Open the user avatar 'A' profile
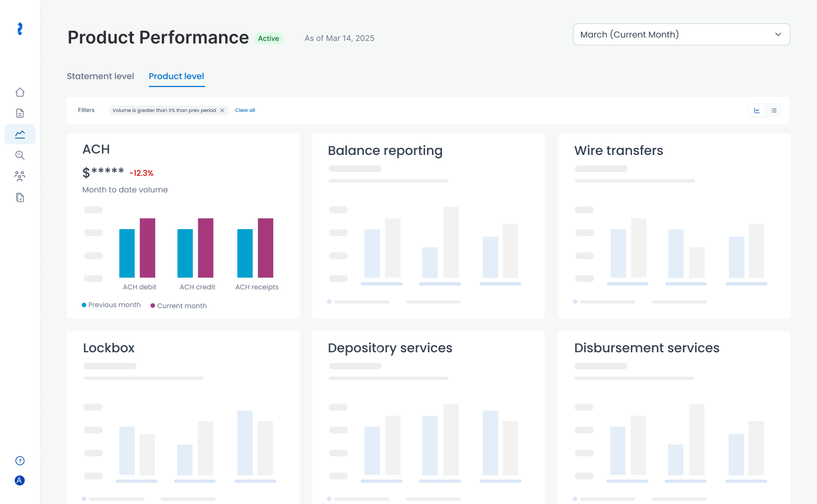Screen dimensions: 817x504 pos(20,480)
